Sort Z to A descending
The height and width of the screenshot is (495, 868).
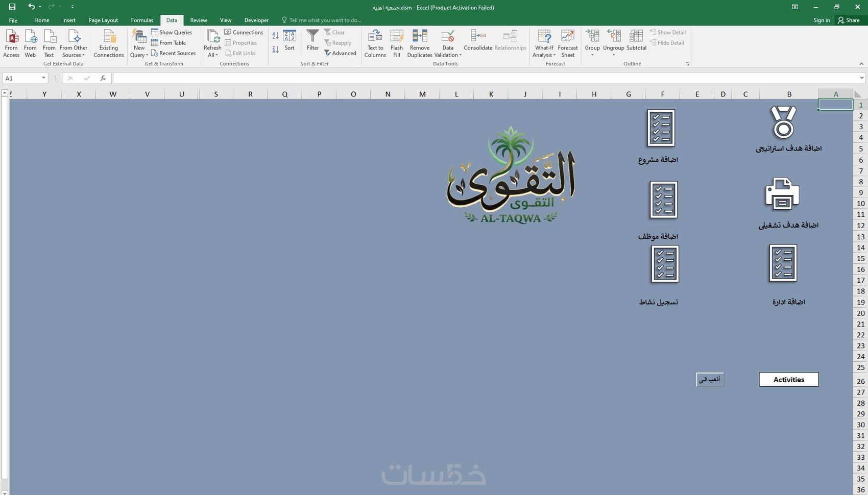[275, 49]
